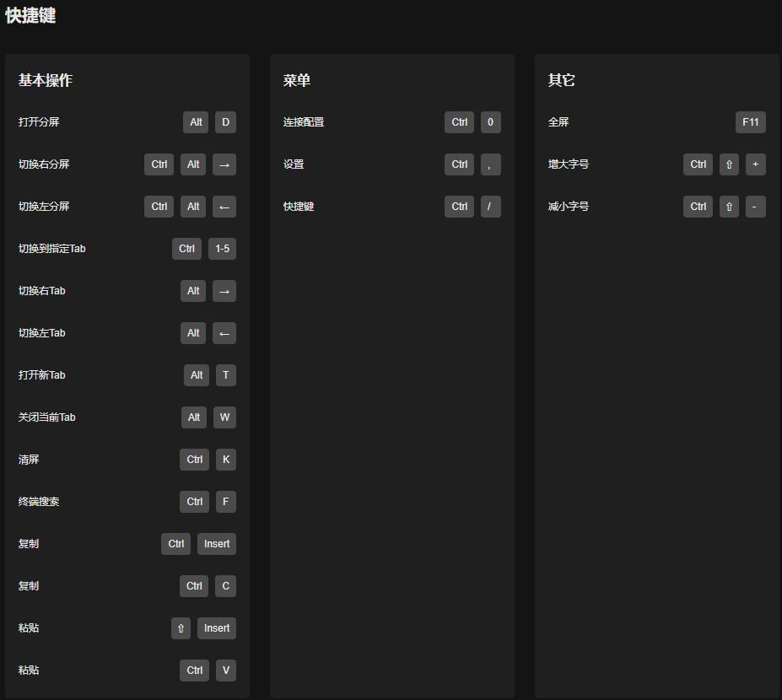Screen dimensions: 782x700
Task: Click the comma key cap
Action: 490,164
